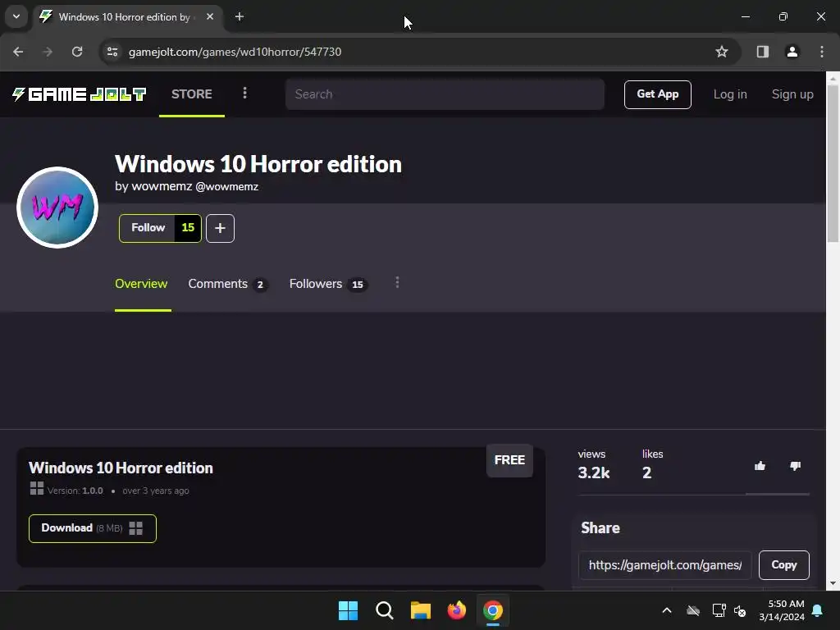This screenshot has height=630, width=840.
Task: Switch to the Followers tab
Action: click(x=328, y=284)
